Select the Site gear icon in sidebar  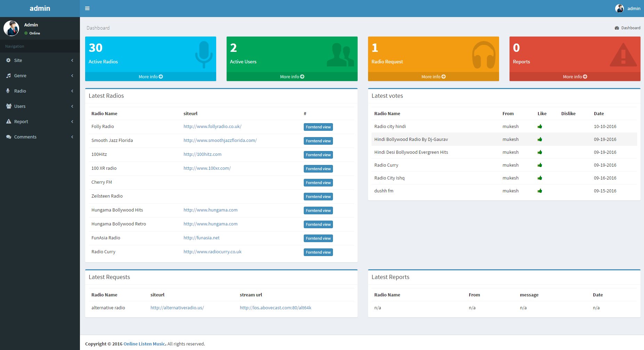tap(8, 60)
